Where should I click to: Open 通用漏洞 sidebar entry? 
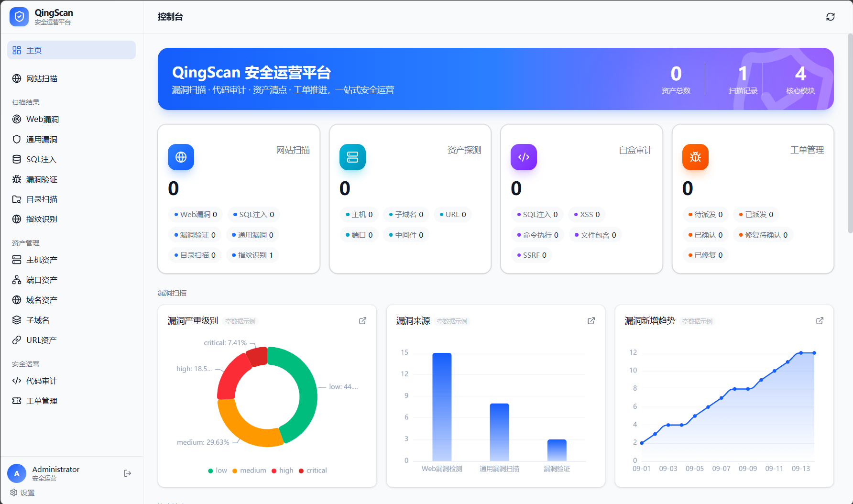click(71, 139)
